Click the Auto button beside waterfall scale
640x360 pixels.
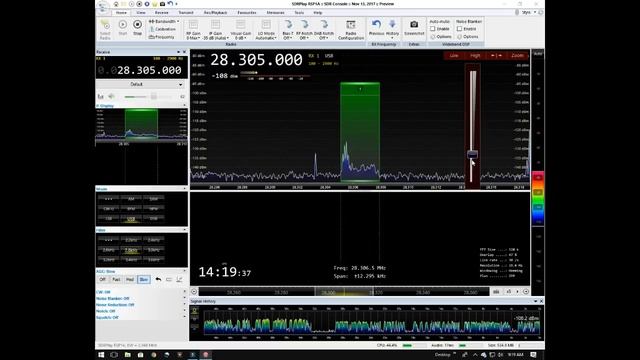pos(538,54)
